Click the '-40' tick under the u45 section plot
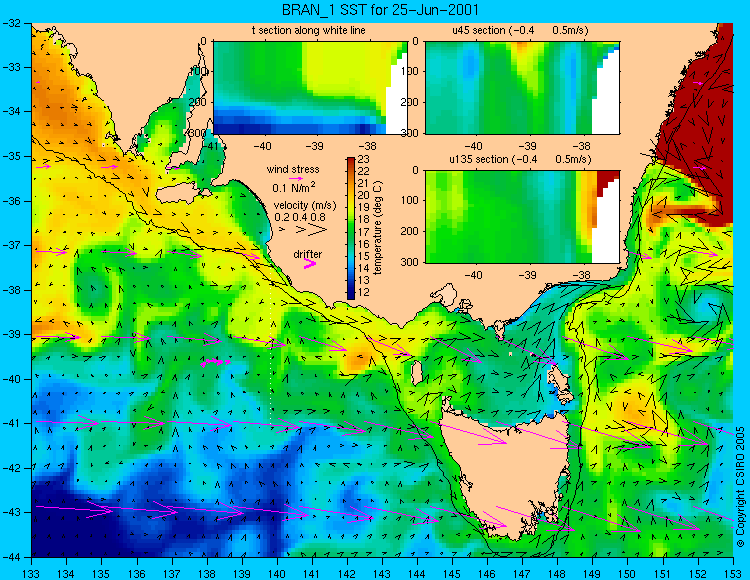 click(x=474, y=146)
